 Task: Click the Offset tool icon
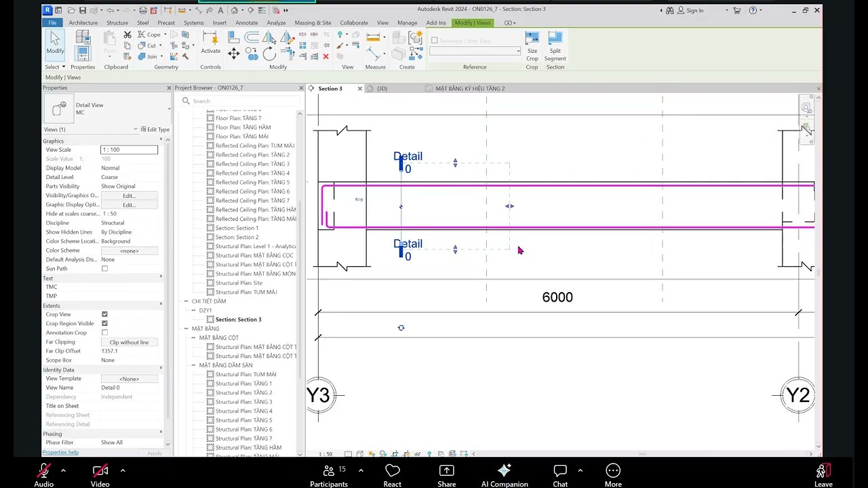click(x=252, y=39)
